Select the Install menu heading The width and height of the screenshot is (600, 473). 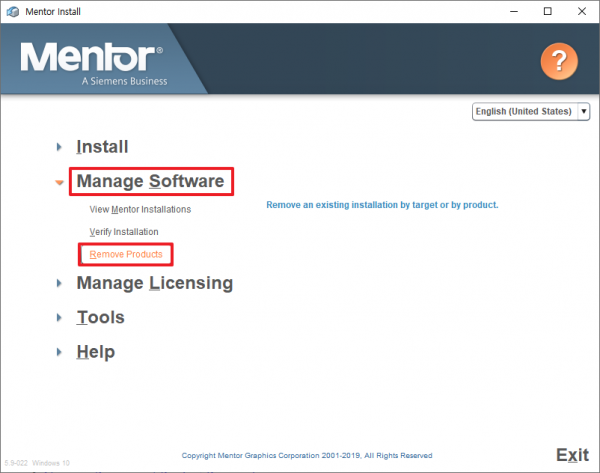(102, 147)
